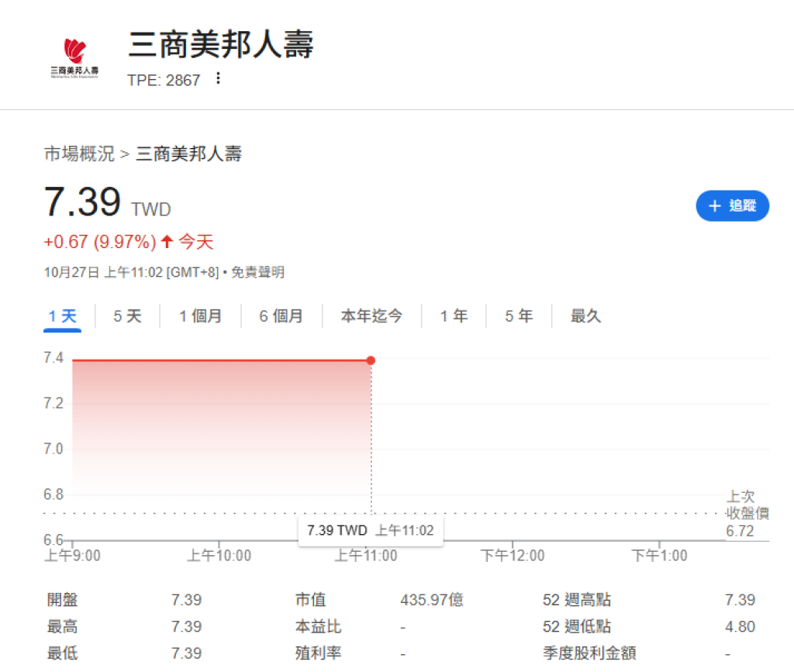Click the 追蹤 follow button
Image resolution: width=794 pixels, height=672 pixels.
pos(732,205)
